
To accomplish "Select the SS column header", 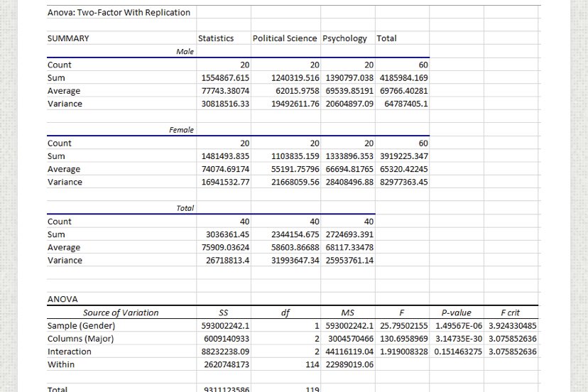I will pos(223,312).
